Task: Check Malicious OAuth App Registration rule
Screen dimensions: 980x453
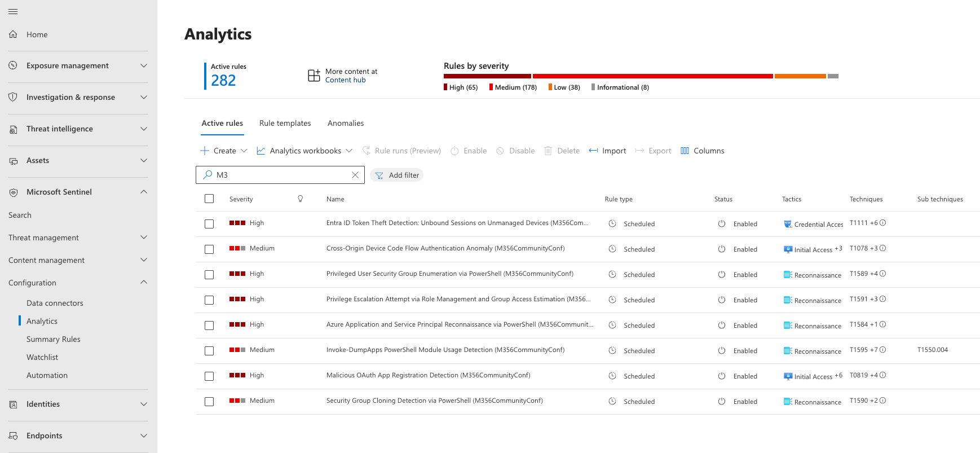Action: coord(209,376)
